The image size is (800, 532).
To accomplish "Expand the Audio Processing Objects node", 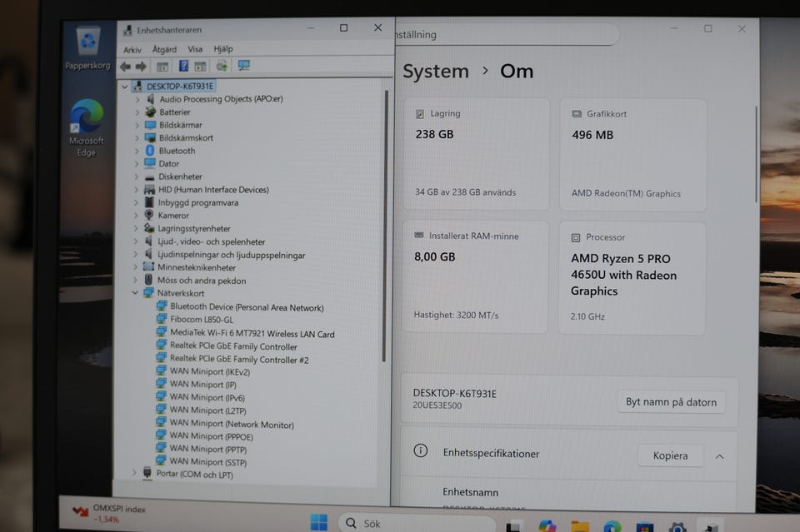I will (x=137, y=99).
